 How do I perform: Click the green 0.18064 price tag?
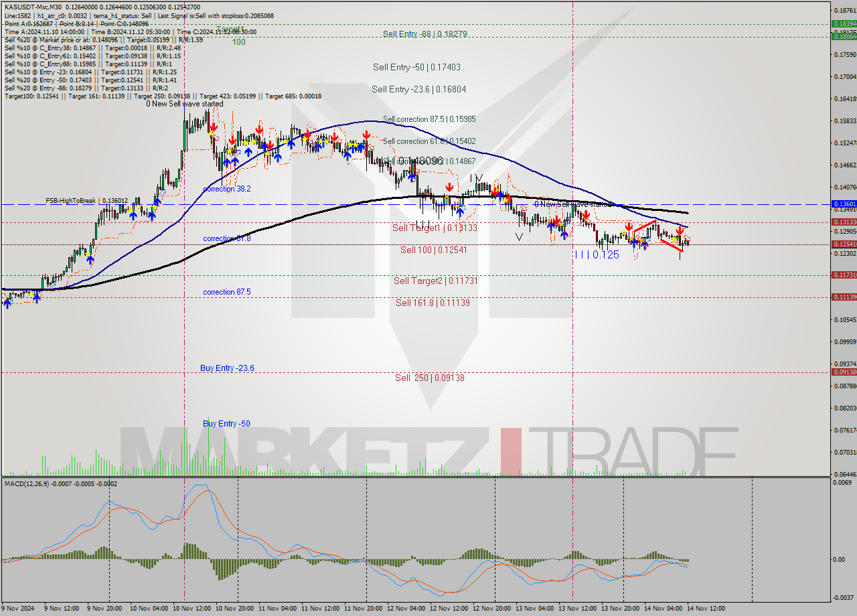[844, 36]
